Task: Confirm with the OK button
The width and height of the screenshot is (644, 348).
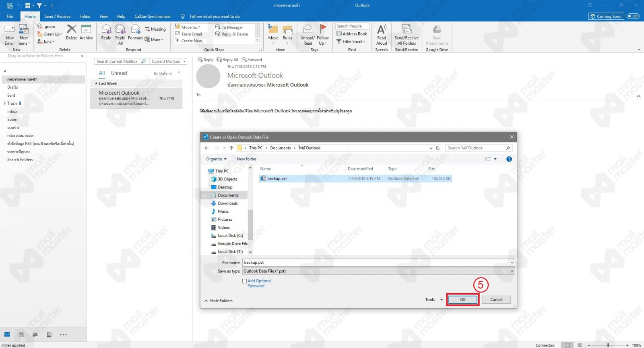Action: (x=463, y=300)
